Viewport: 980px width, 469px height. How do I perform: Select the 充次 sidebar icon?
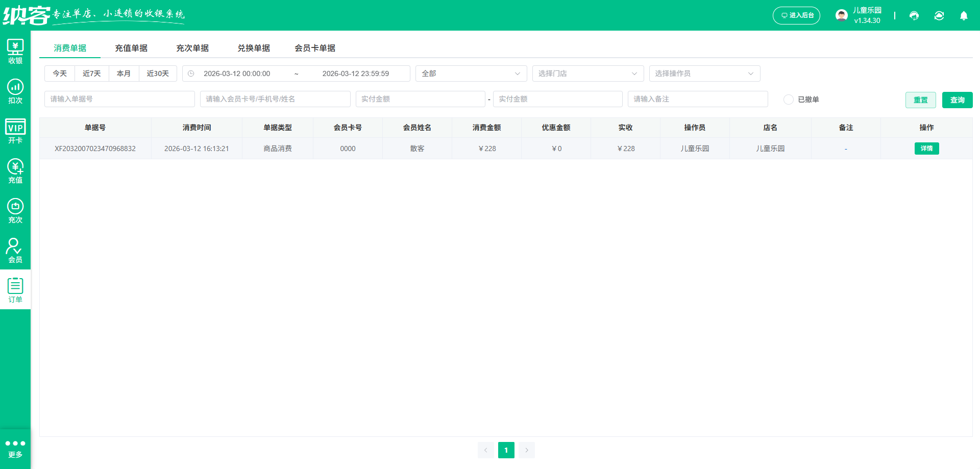coord(15,208)
